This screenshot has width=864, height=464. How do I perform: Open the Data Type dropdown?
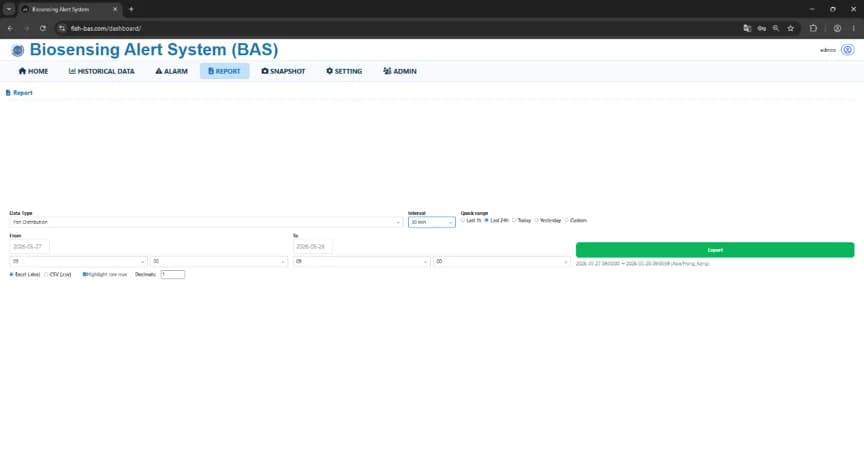click(206, 222)
